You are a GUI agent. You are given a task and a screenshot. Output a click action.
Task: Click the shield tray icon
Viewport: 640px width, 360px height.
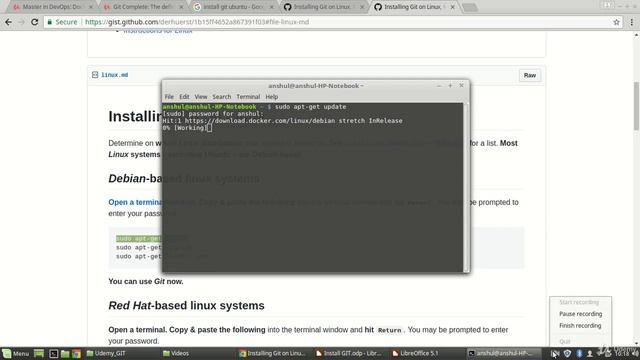click(x=567, y=353)
